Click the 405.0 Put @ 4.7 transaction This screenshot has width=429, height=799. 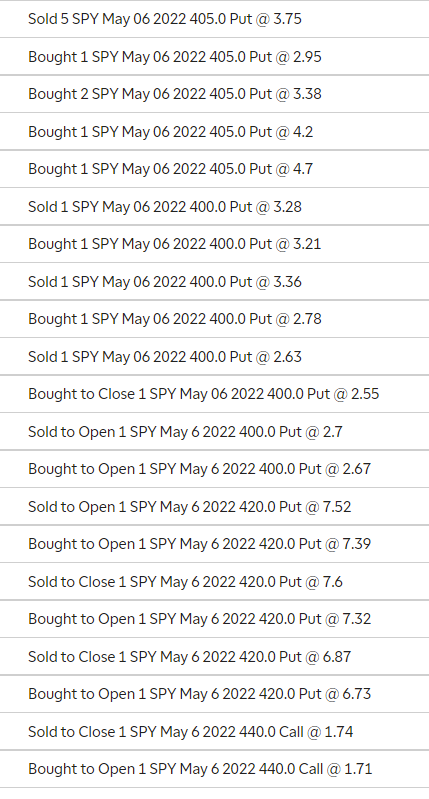(214, 169)
